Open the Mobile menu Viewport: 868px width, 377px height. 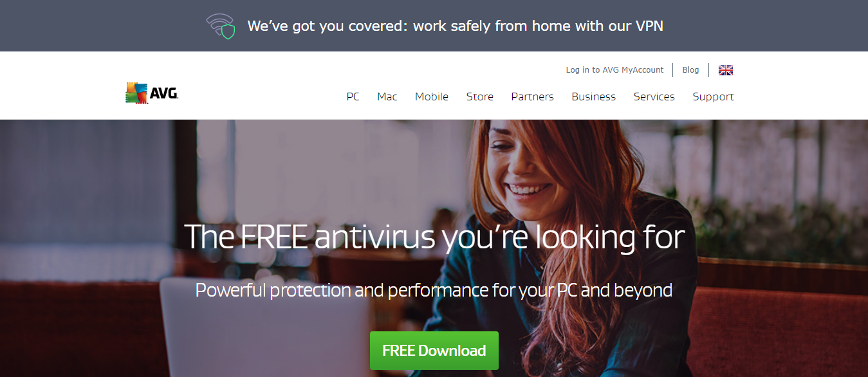[432, 97]
